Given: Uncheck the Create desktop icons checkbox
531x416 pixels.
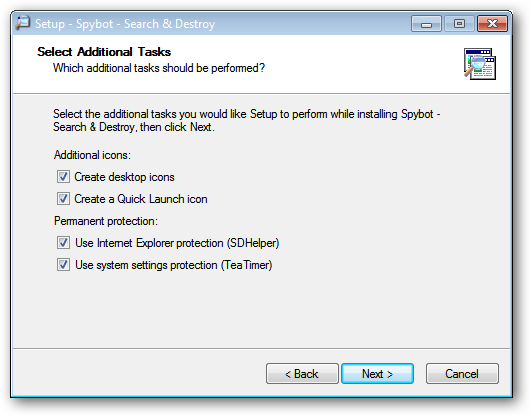Looking at the screenshot, I should point(63,177).
